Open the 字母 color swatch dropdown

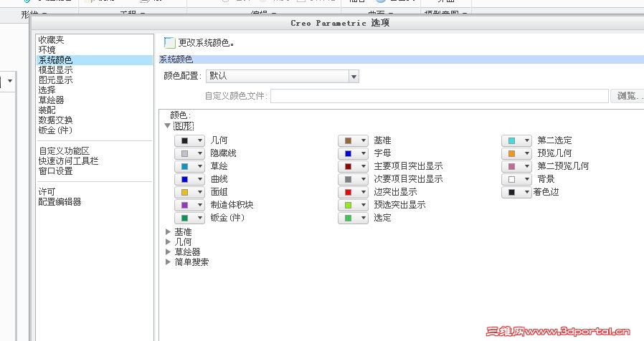(353, 153)
